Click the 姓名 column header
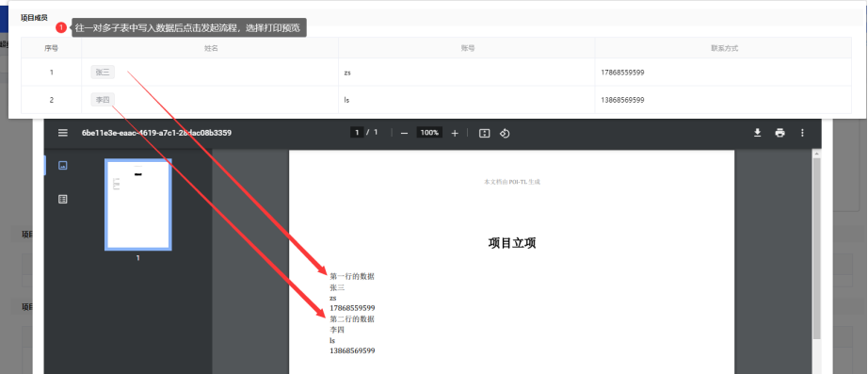 pos(210,48)
